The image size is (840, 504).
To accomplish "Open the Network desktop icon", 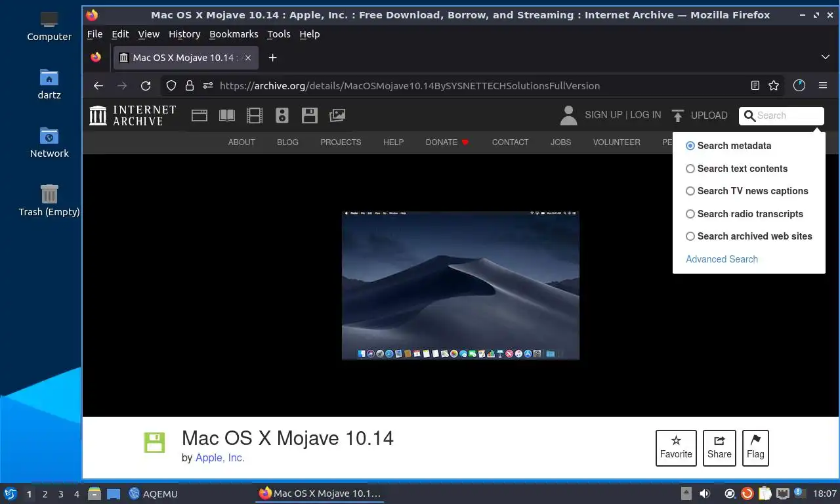I will pyautogui.click(x=49, y=142).
